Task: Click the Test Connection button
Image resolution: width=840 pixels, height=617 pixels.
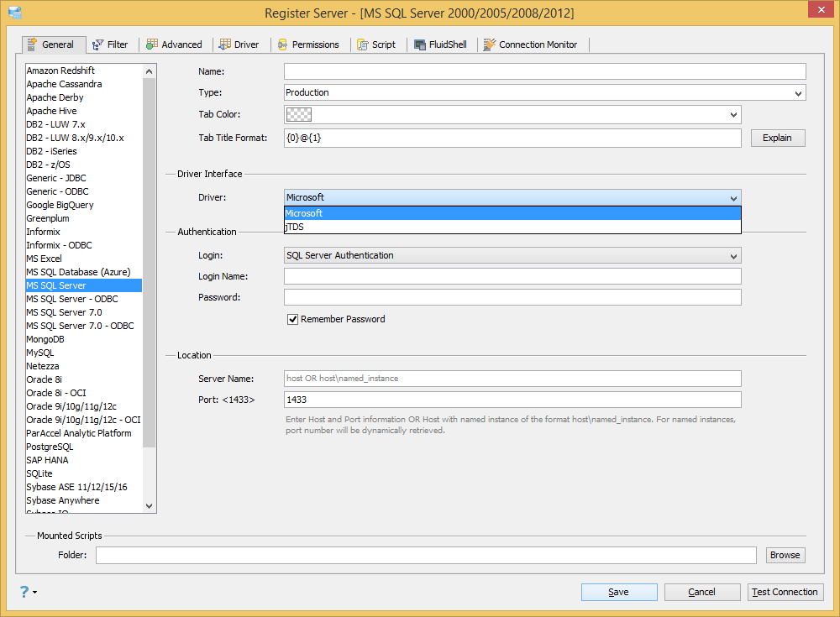Action: coord(785,592)
